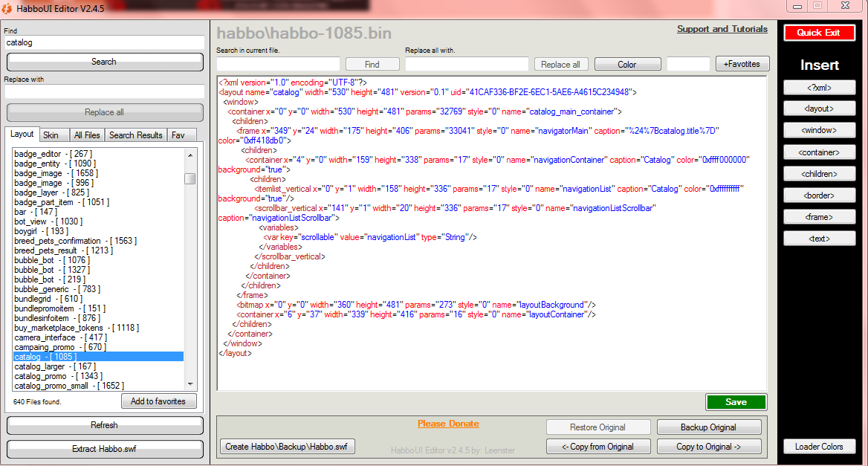Select breed_pets_confirmation - [ 1563 ] entry

coord(75,242)
